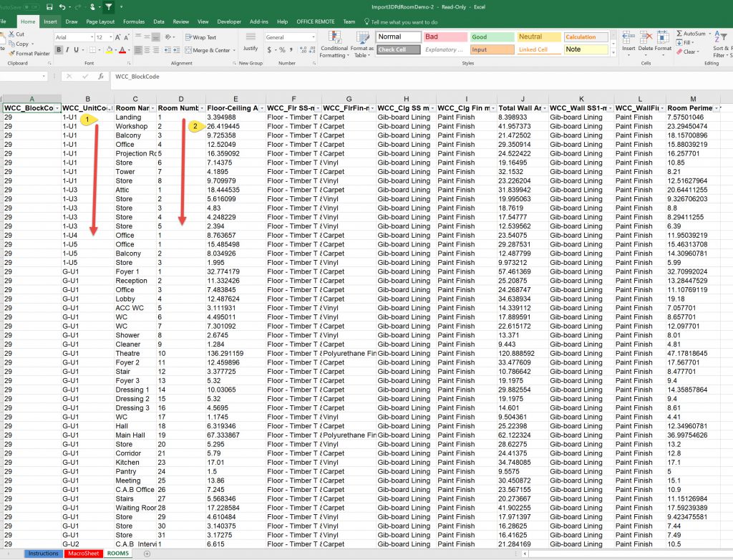The width and height of the screenshot is (733, 560).
Task: Click the Insert function fx icon
Action: click(100, 76)
